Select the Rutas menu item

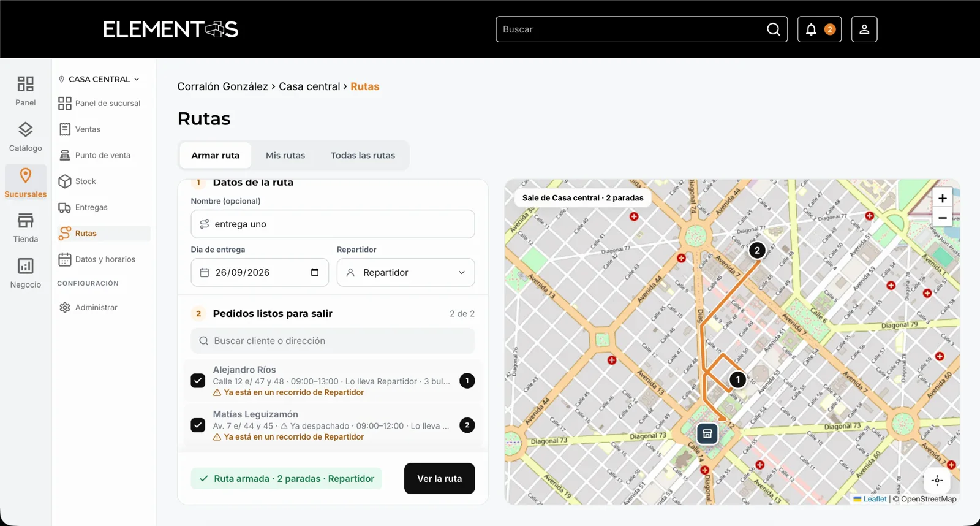(x=104, y=234)
